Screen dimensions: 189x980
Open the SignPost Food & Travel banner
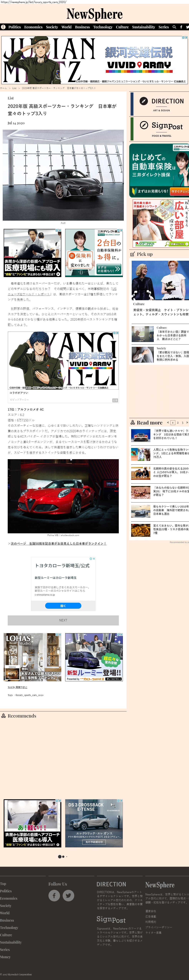click(159, 129)
